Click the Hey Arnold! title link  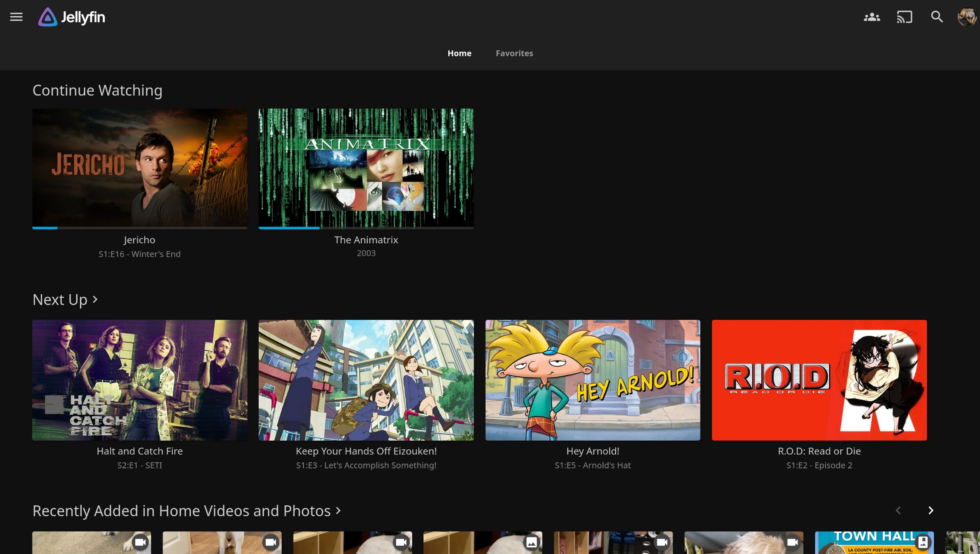tap(593, 451)
